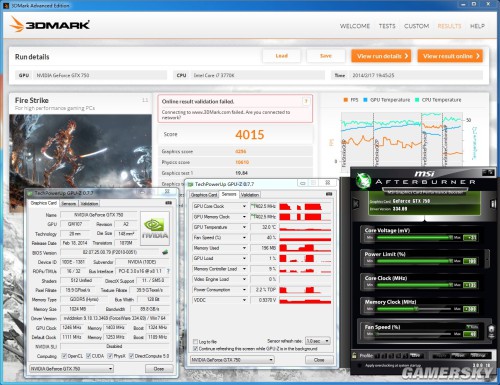
Task: Click the NVIDIA logo in GPU-Z
Action: tap(155, 228)
